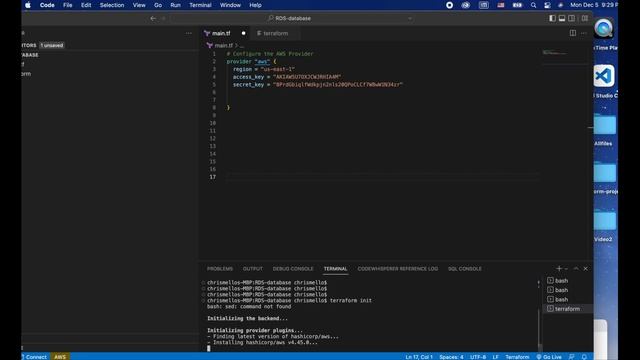Maximize the panel with the chevron up
640x360 pixels.
click(576, 268)
